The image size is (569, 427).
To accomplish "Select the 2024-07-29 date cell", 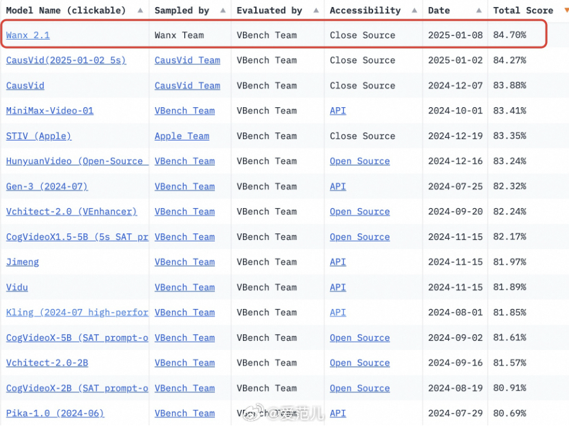I will 455,413.
